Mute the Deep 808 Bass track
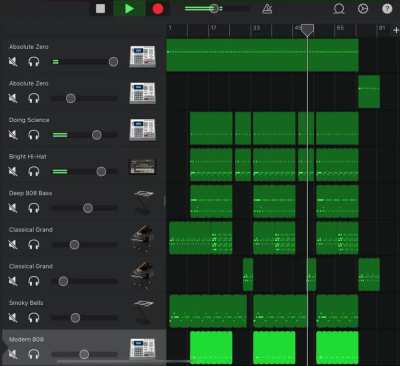Image resolution: width=400 pixels, height=366 pixels. click(13, 208)
